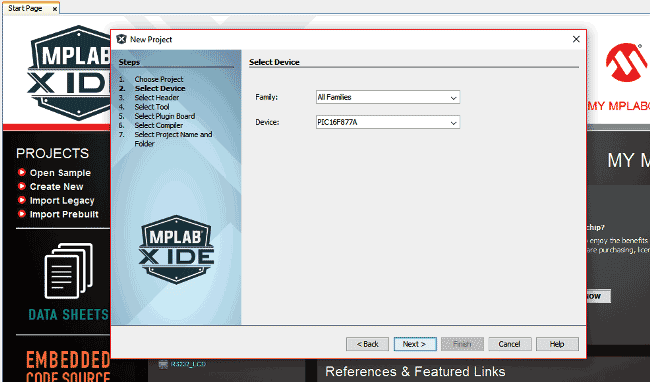Click the Create New red arrow icon
The width and height of the screenshot is (650, 382).
coord(22,186)
